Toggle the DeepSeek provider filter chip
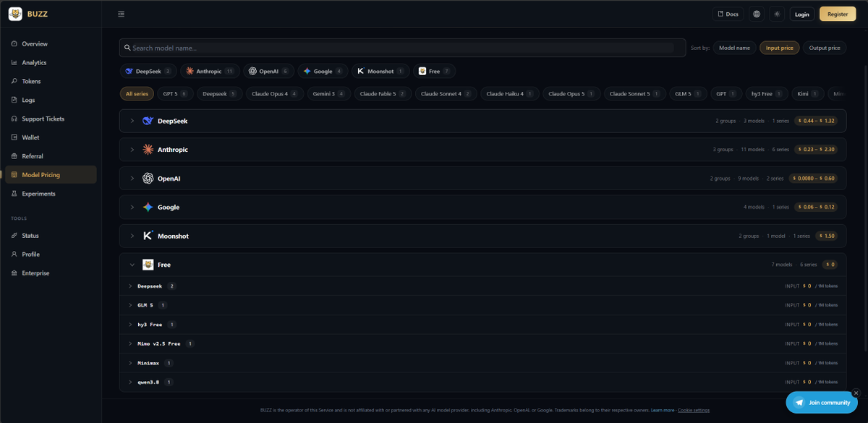 pos(148,71)
